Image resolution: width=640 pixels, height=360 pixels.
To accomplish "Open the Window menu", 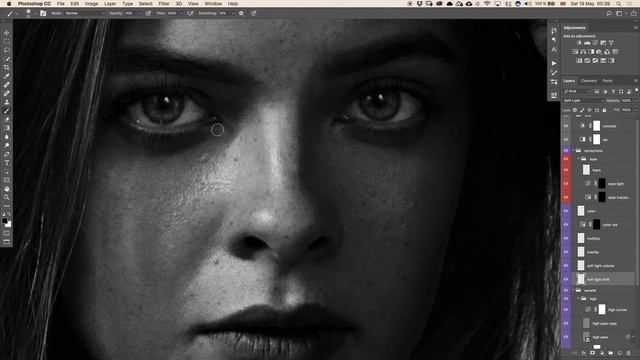I will point(213,4).
